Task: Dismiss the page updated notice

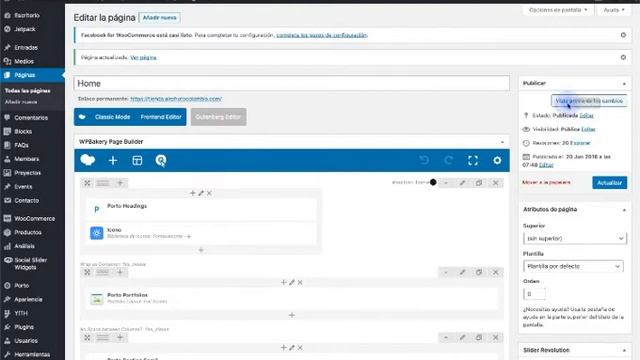Action: (x=623, y=57)
